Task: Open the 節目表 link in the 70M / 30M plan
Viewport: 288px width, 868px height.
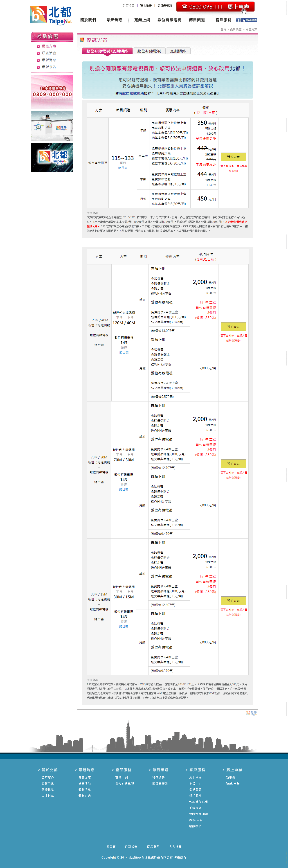Action: [x=124, y=490]
